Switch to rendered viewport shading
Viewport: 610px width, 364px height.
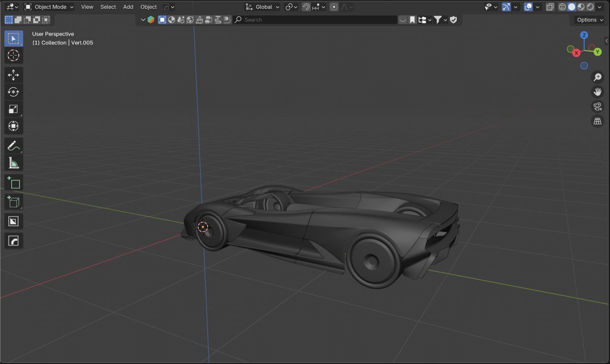[x=590, y=7]
